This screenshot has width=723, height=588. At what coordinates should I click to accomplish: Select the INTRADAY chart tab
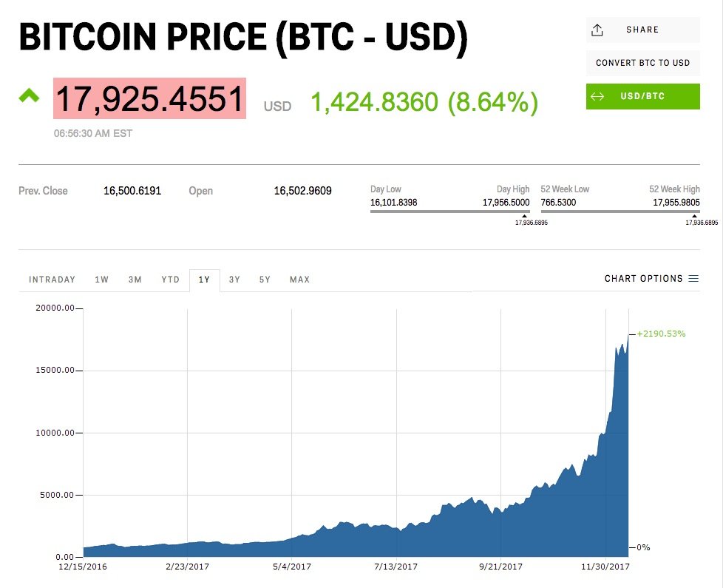click(52, 280)
